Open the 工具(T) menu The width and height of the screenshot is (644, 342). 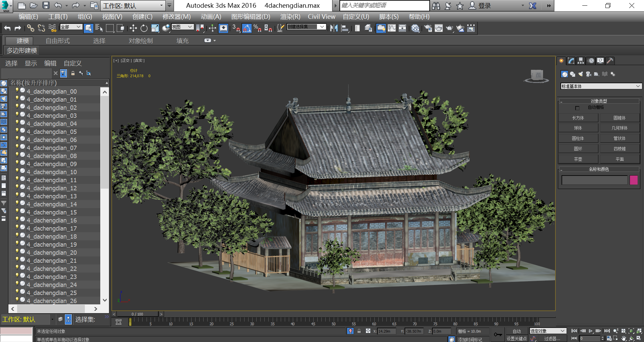coord(58,17)
